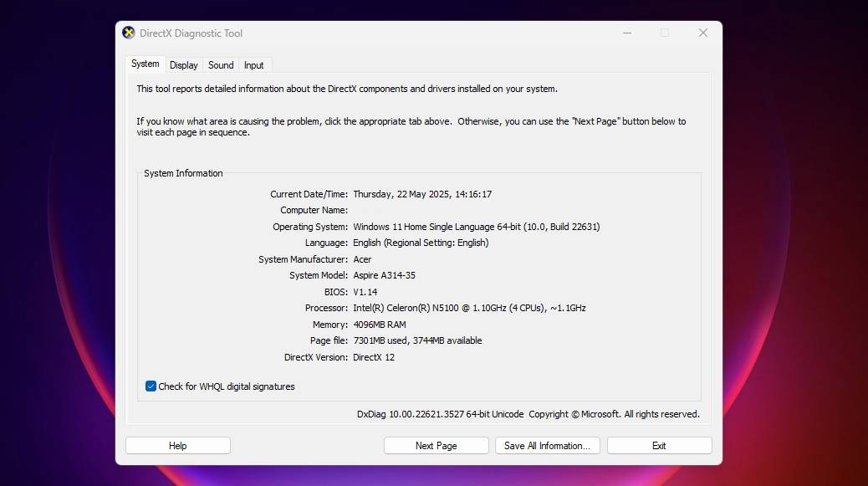Click the System Manufacturer value 'Acer'
This screenshot has height=486, width=868.
click(x=362, y=259)
